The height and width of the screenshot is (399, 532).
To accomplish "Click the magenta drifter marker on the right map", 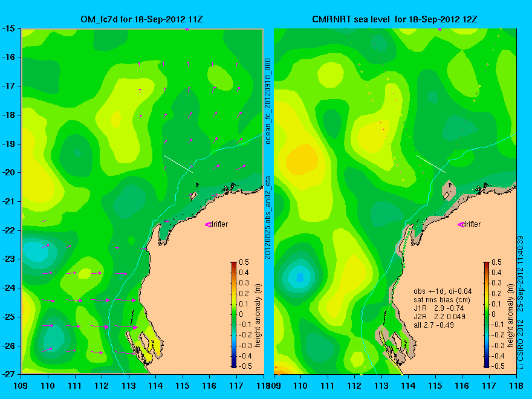I will pyautogui.click(x=461, y=225).
